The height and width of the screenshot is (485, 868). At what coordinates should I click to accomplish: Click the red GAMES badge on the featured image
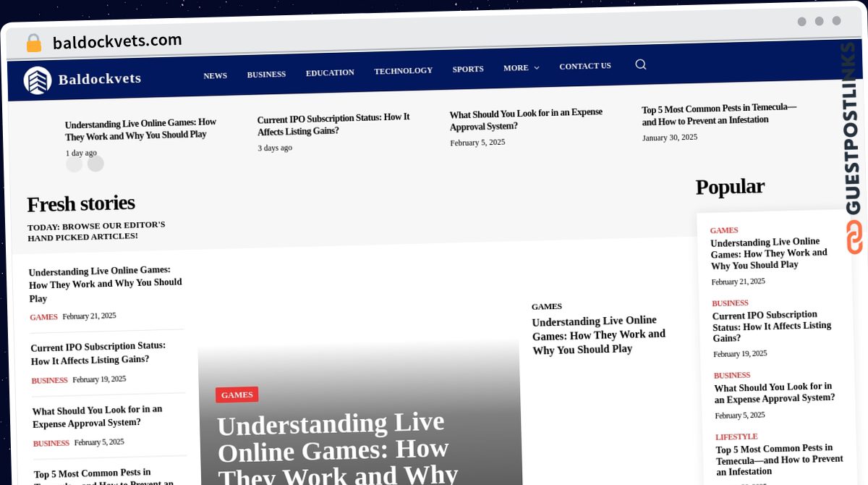pos(237,395)
